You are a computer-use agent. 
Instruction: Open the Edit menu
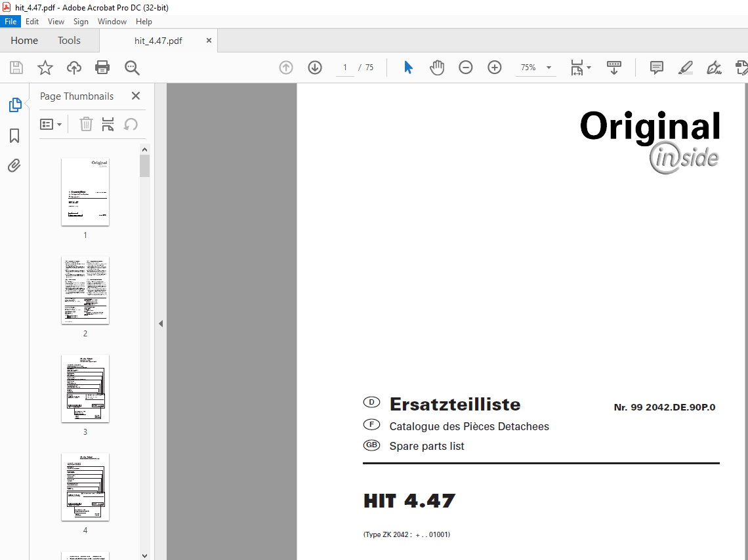32,22
